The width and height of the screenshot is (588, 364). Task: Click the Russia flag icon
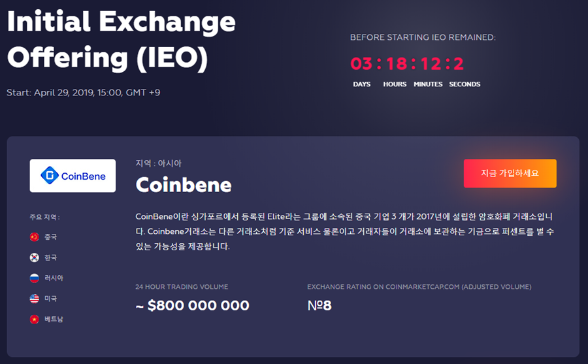coord(35,278)
